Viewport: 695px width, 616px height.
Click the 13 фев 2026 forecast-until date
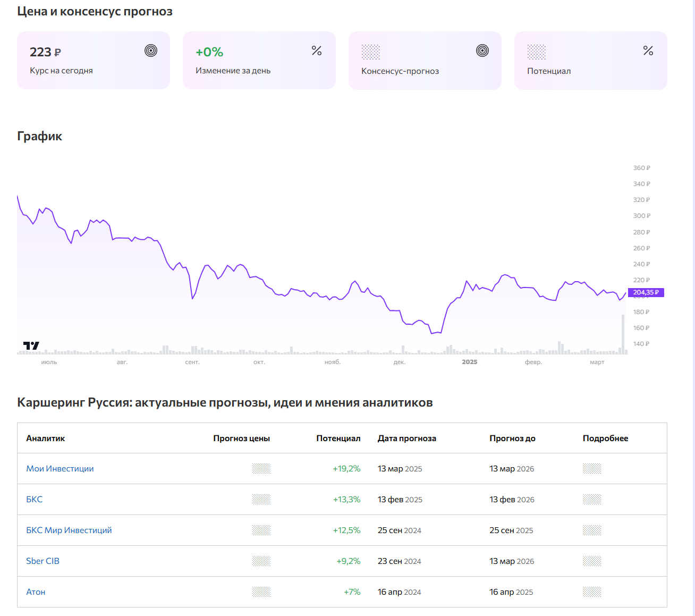pos(512,500)
